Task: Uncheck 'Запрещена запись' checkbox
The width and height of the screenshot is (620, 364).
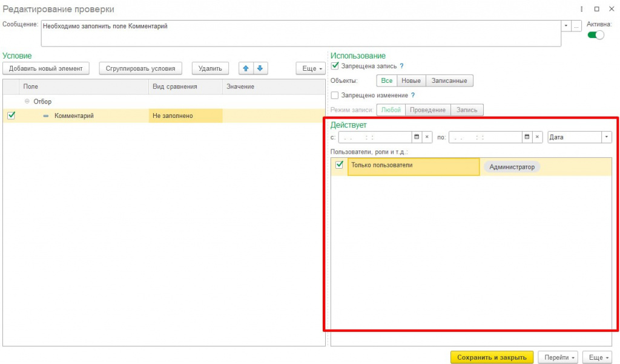Action: pos(335,66)
